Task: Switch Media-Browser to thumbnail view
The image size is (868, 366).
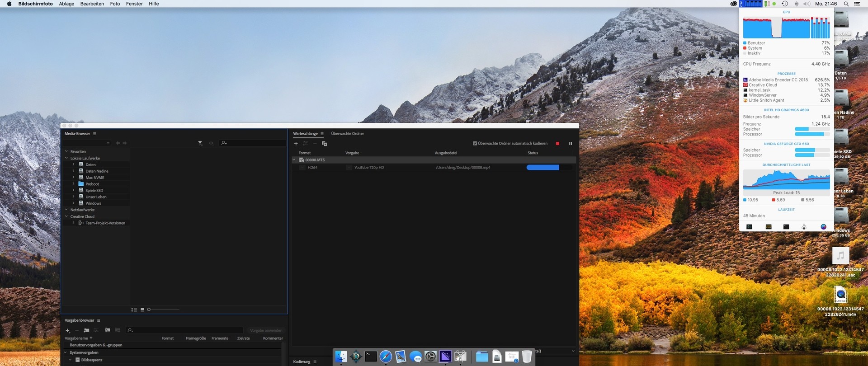Action: click(x=142, y=310)
